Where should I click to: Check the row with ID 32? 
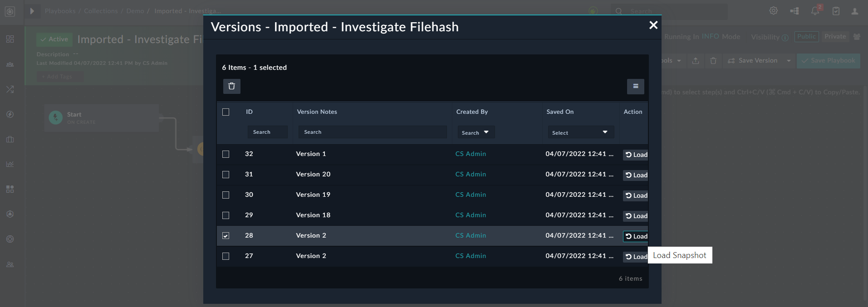coord(226,154)
